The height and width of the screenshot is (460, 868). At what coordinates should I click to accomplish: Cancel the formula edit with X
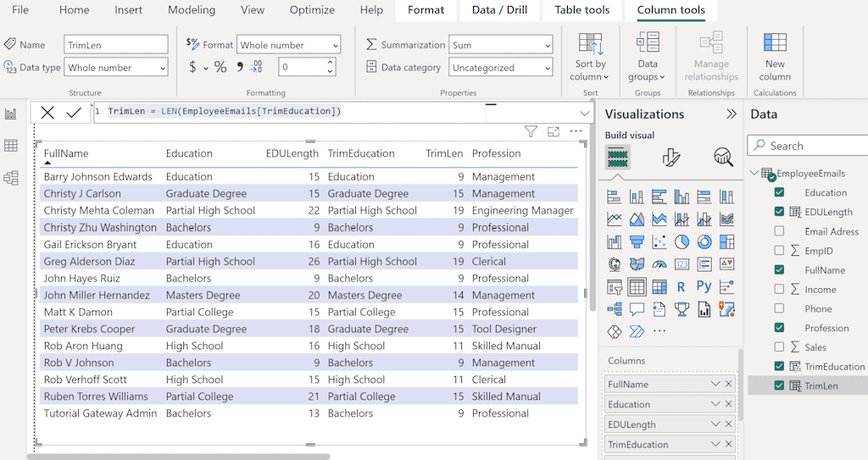(47, 113)
